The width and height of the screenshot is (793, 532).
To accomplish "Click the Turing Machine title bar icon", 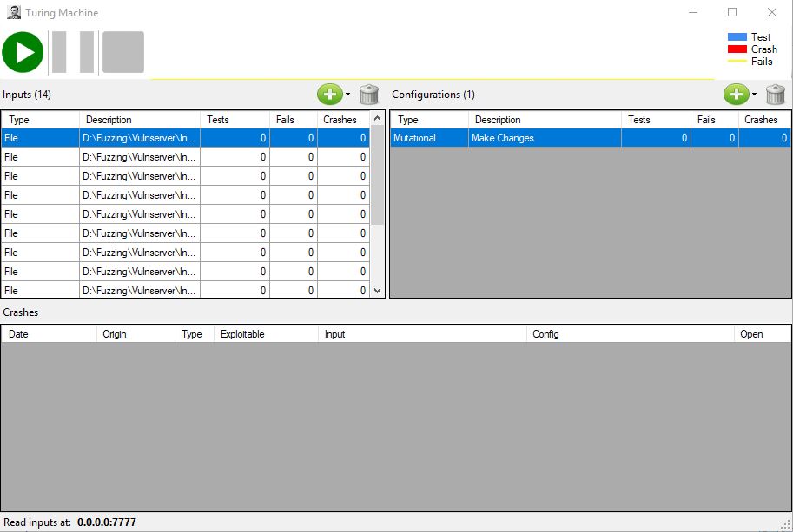I will 13,13.
